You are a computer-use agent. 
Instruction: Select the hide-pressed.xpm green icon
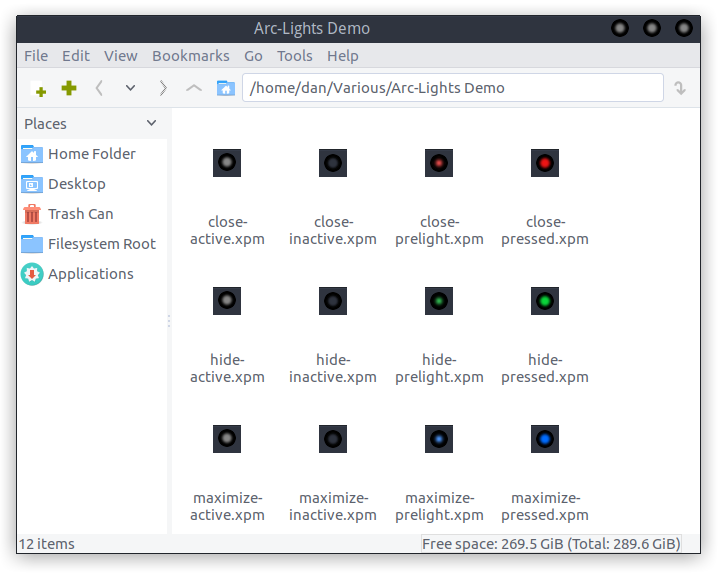click(545, 301)
